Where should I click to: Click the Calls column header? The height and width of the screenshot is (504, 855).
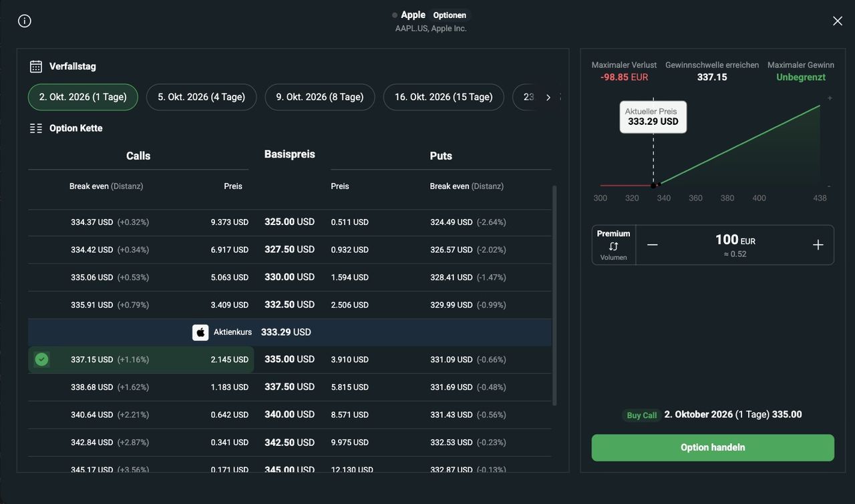[138, 156]
